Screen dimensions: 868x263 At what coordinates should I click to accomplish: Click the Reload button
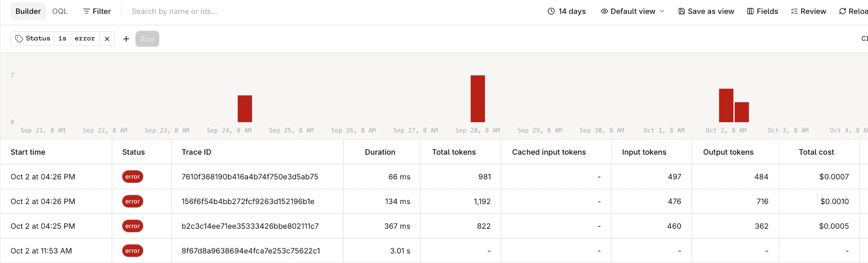(x=853, y=11)
